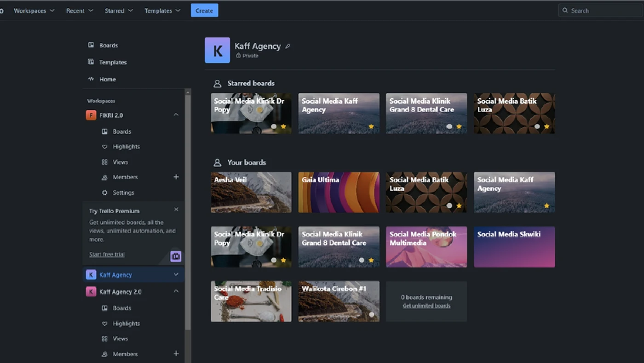Click the white dot on Walikota Cirebon #1

pyautogui.click(x=371, y=315)
